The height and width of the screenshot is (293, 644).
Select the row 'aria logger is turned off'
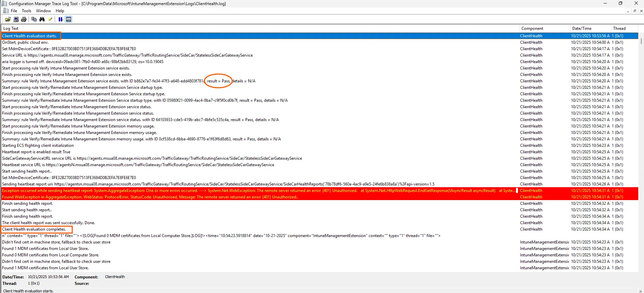[x=320, y=62]
